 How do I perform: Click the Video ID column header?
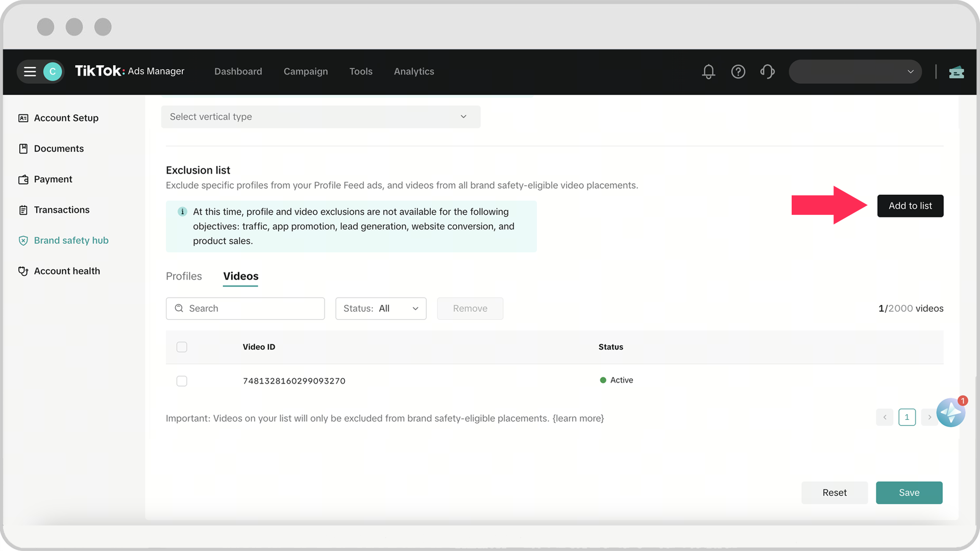(259, 347)
